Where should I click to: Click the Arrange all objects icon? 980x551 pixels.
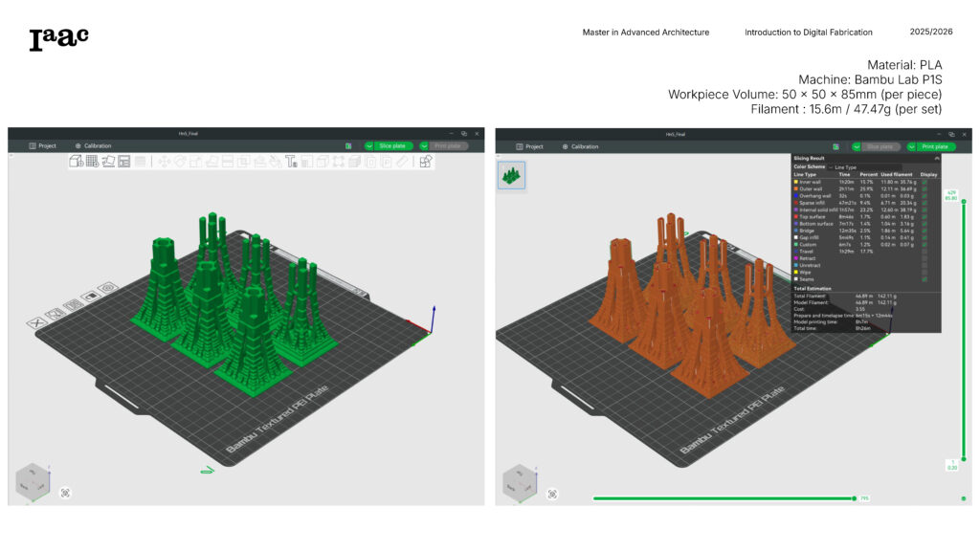(124, 162)
